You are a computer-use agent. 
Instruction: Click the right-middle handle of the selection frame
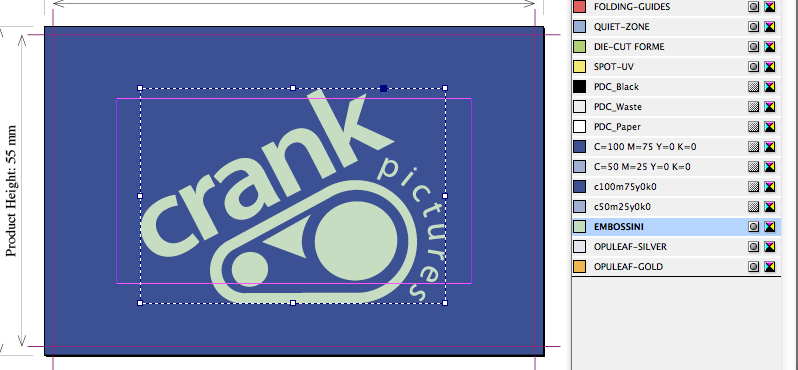point(445,195)
